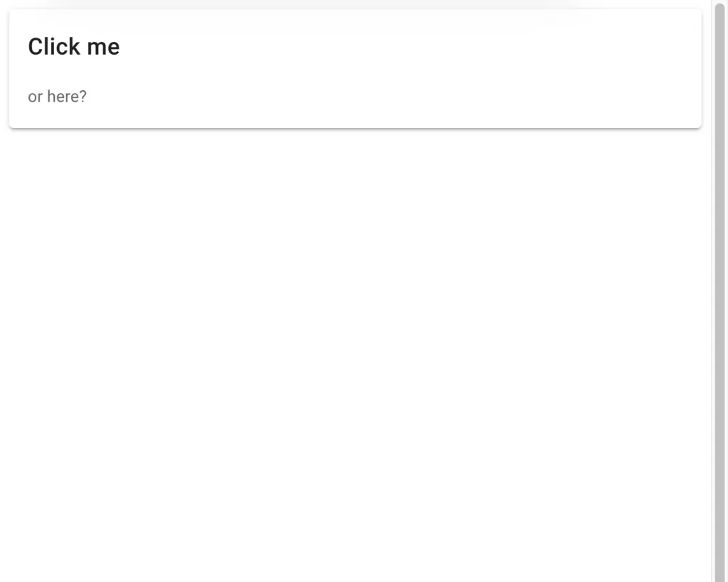
Task: Select the word "me" in the card heading
Action: pos(104,47)
